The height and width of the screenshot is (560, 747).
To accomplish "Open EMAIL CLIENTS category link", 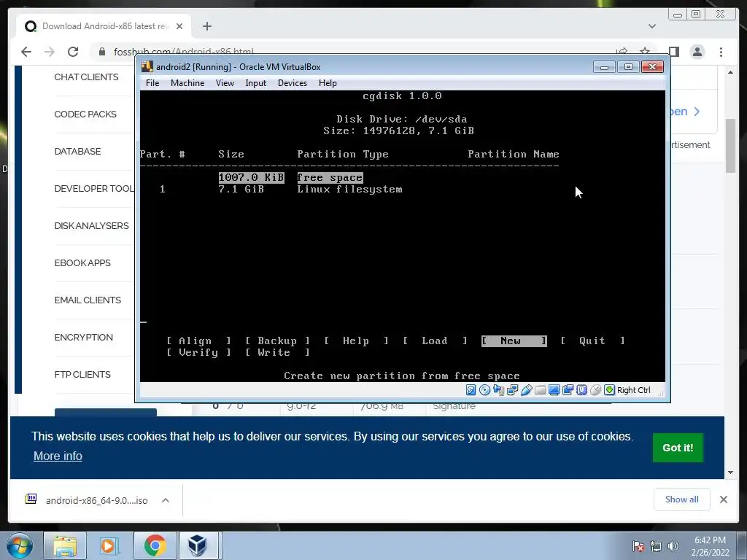I will pyautogui.click(x=88, y=300).
